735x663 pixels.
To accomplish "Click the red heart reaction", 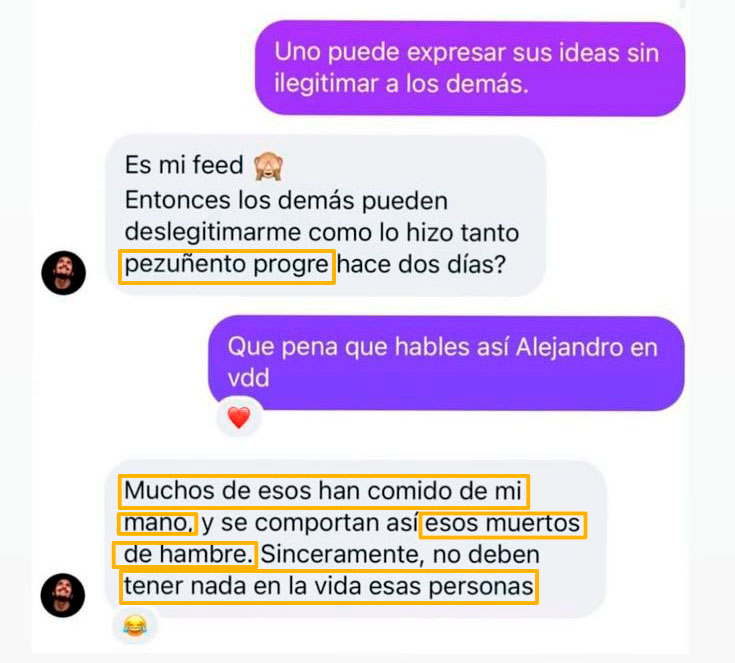I will point(239,417).
